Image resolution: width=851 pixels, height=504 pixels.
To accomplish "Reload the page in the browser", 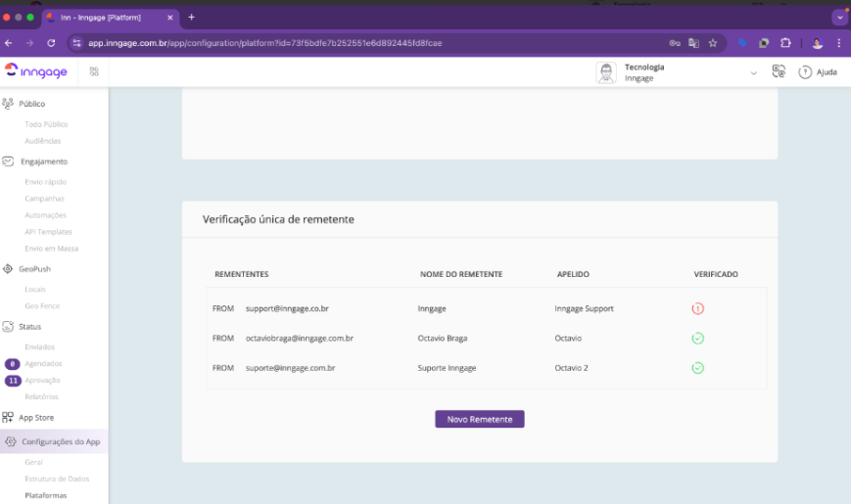I will (x=51, y=43).
